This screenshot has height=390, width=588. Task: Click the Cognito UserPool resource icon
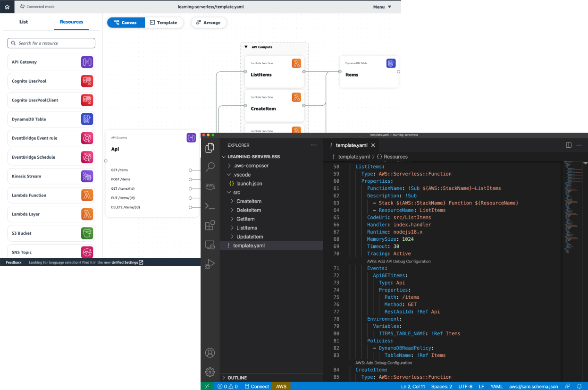(x=87, y=81)
